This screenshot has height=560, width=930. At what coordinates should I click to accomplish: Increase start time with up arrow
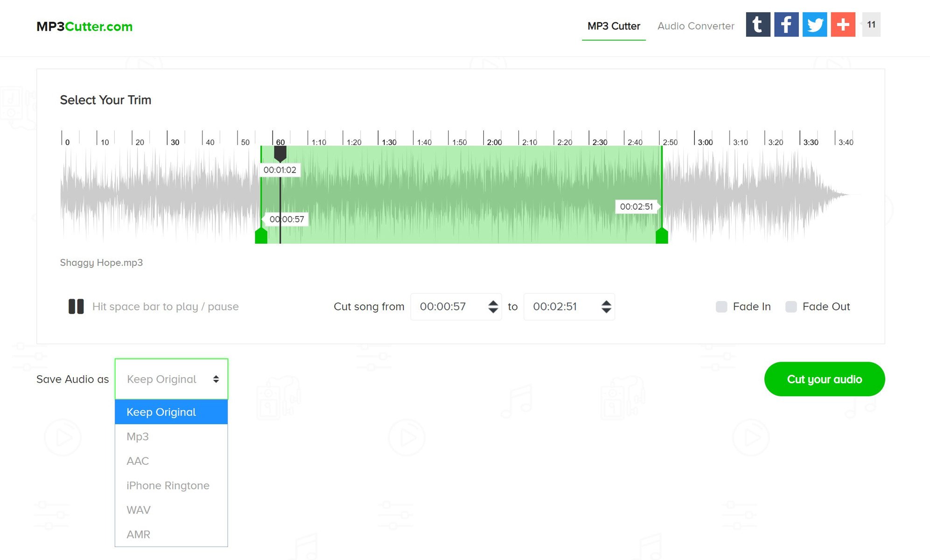[x=493, y=303]
